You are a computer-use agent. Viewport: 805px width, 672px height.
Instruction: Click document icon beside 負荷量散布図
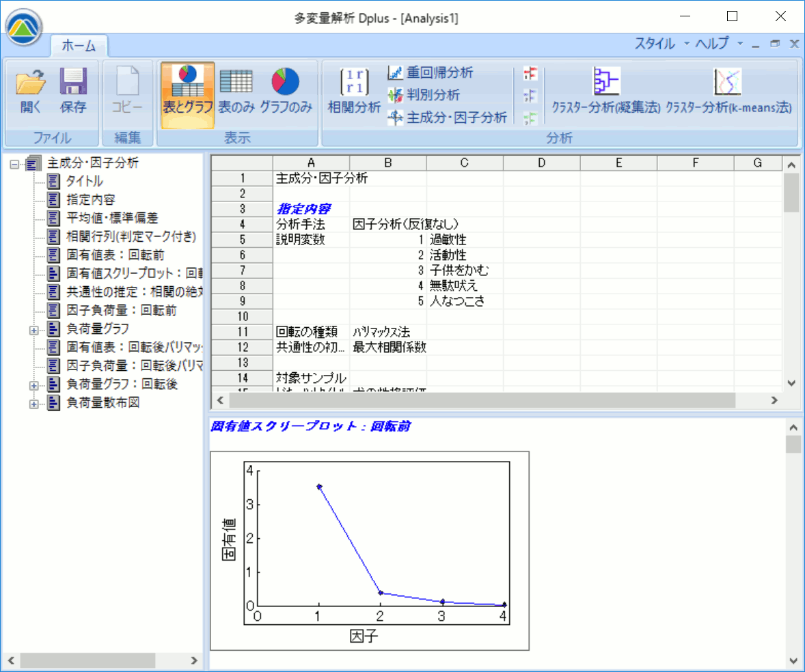tap(53, 403)
